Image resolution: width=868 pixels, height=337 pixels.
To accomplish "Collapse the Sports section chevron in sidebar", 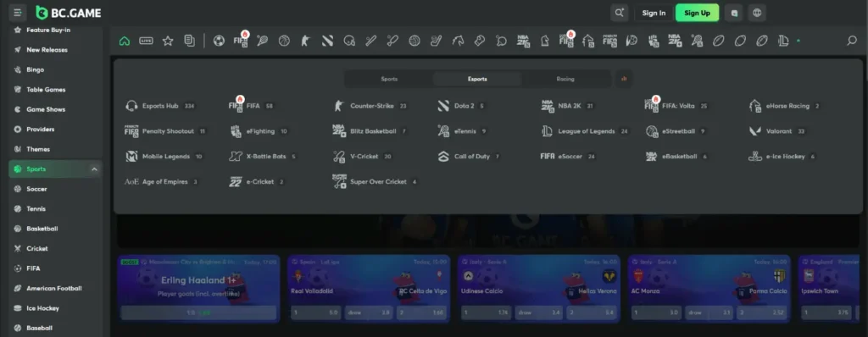I will [x=94, y=169].
